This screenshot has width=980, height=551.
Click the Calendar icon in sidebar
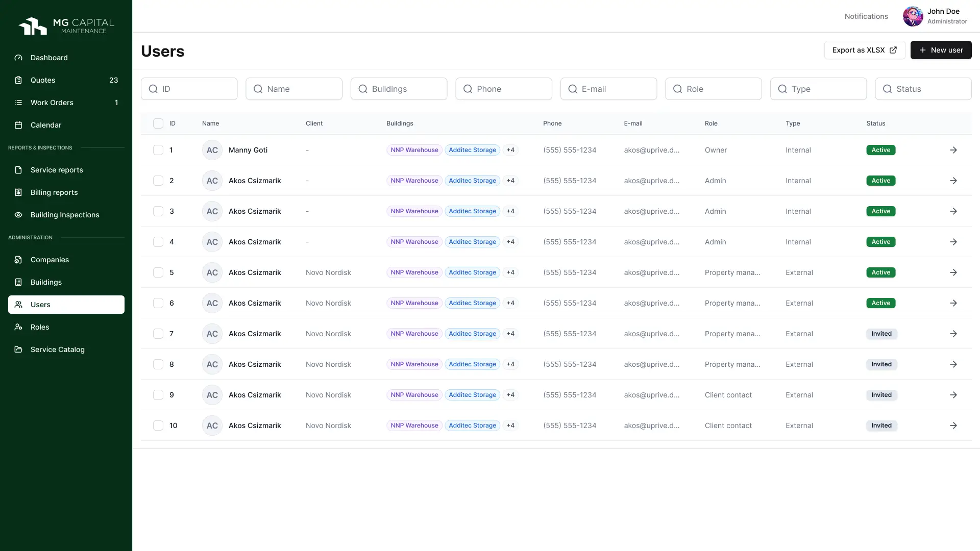pos(18,125)
